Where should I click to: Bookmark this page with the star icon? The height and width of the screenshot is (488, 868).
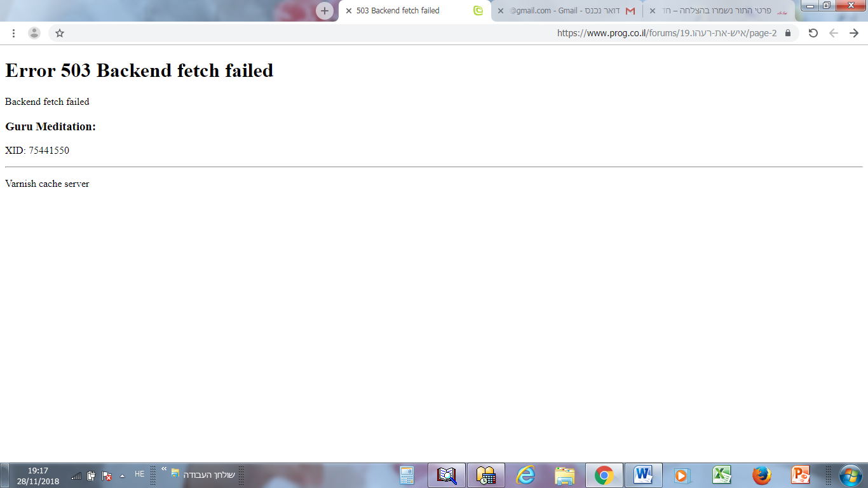click(60, 33)
